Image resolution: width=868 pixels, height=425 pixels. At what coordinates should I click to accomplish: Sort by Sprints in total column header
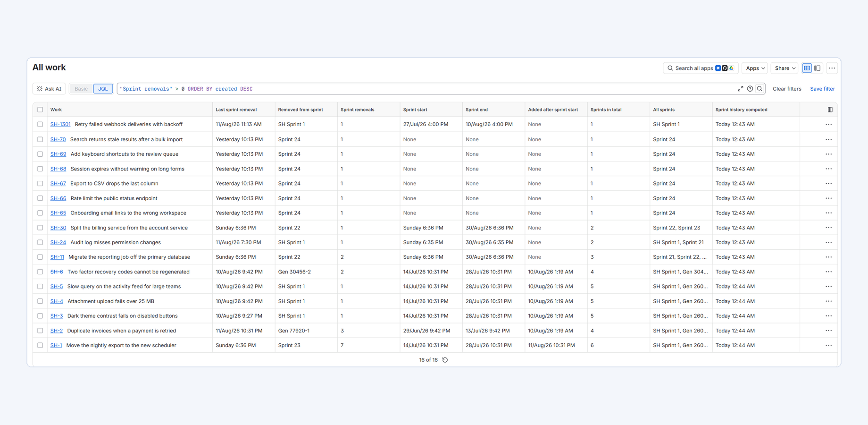606,110
